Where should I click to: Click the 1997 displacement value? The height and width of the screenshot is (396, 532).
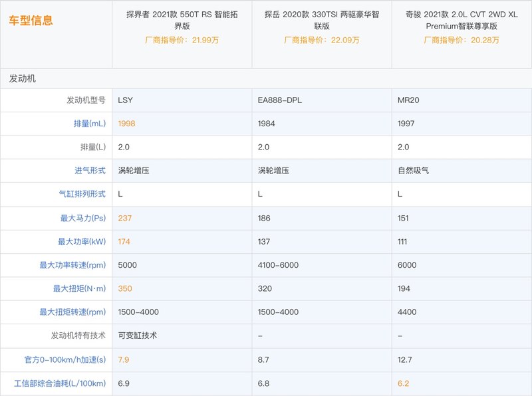(406, 124)
